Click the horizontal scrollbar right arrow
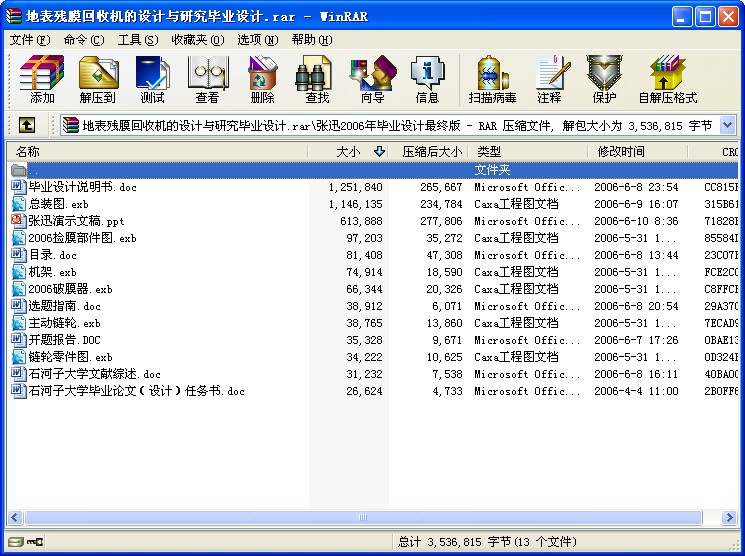The width and height of the screenshot is (745, 556). click(x=728, y=518)
